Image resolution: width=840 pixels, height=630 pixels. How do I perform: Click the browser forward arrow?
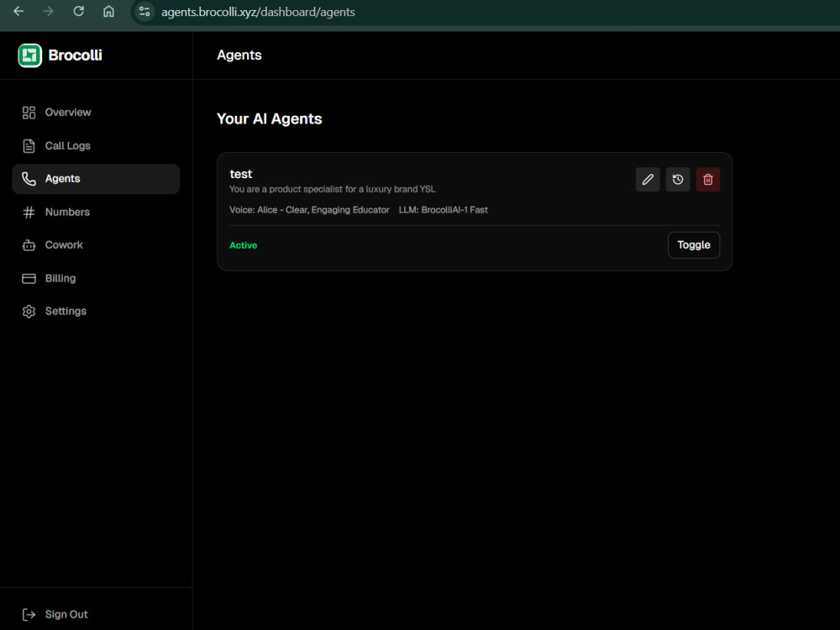[48, 11]
